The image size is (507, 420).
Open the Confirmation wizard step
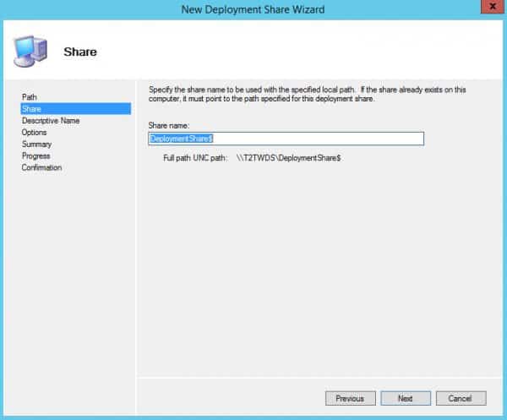(41, 168)
